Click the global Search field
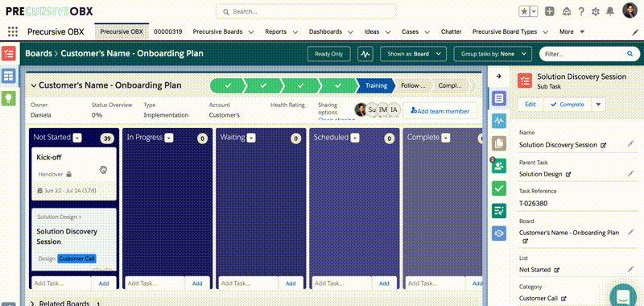This screenshot has width=644, height=306. point(306,11)
